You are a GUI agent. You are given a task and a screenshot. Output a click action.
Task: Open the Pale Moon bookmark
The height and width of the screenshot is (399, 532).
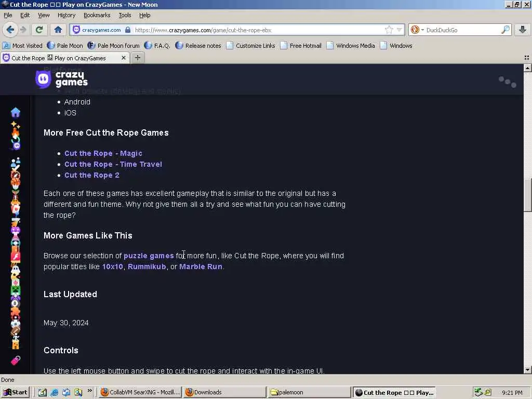[65, 46]
